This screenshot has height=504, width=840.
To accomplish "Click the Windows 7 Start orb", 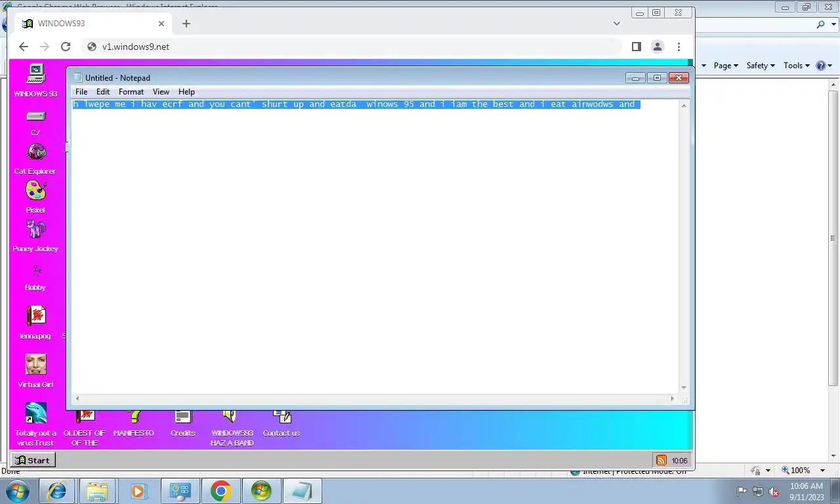I will pos(17,491).
